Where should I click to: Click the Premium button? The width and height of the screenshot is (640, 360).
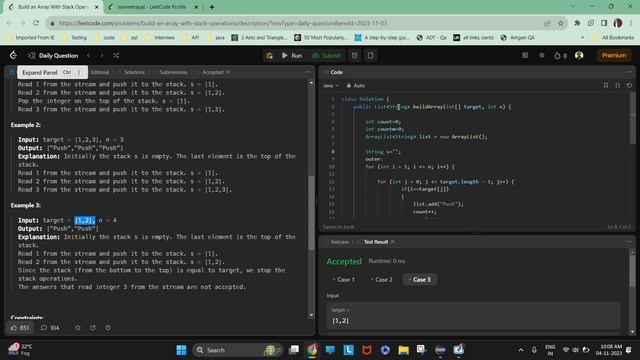613,56
